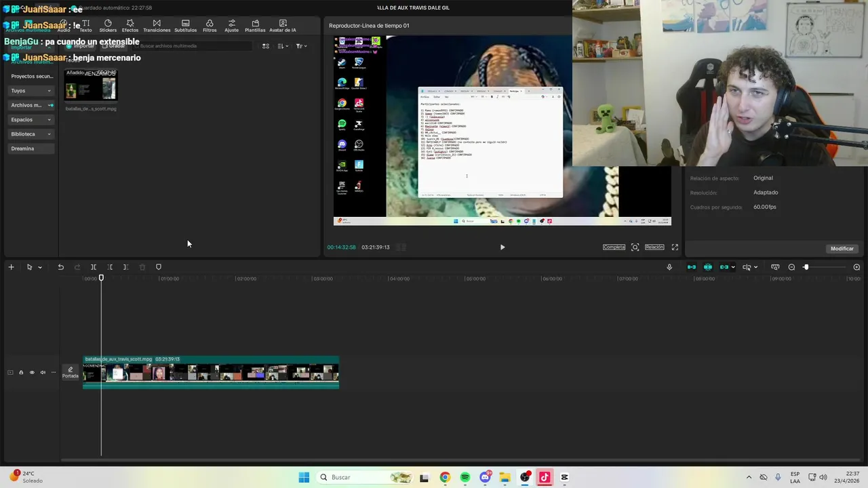Expand the Biblioteca sidebar section
868x488 pixels.
[31, 134]
